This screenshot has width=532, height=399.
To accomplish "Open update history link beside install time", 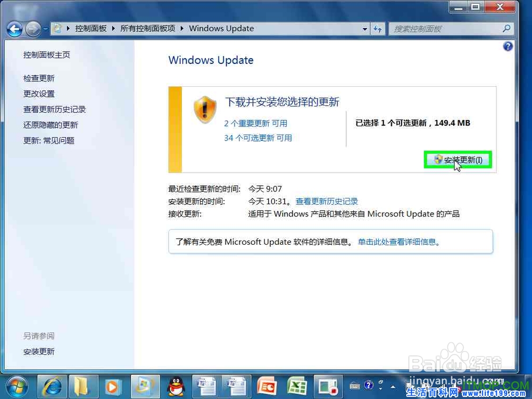I will 327,202.
